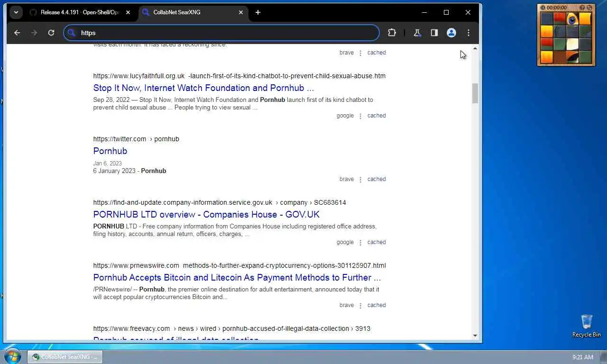Click the solve/shuffle icon on the puzzle gadget
Viewport: 607px width, 364px height.
point(589,8)
